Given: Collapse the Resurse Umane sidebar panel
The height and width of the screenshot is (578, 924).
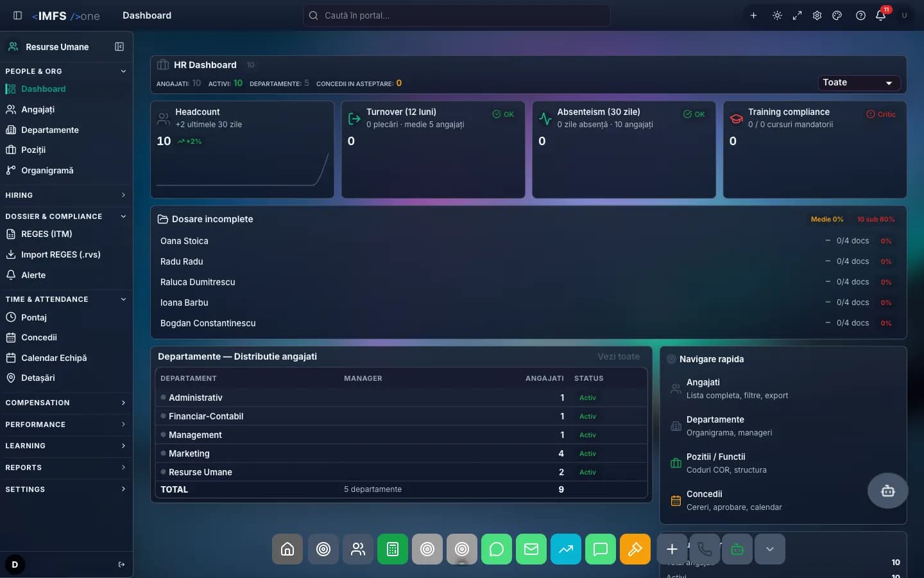Looking at the screenshot, I should (119, 46).
